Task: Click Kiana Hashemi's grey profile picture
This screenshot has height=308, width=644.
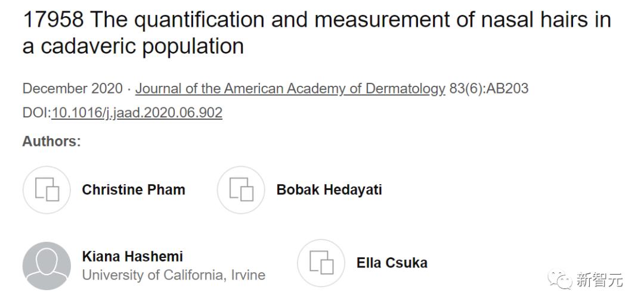Action: [x=47, y=266]
